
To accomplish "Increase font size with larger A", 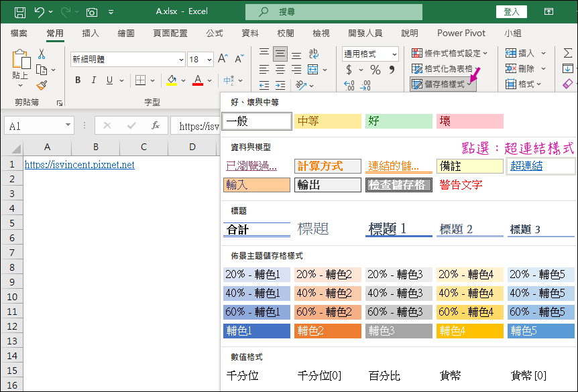I will (x=223, y=58).
